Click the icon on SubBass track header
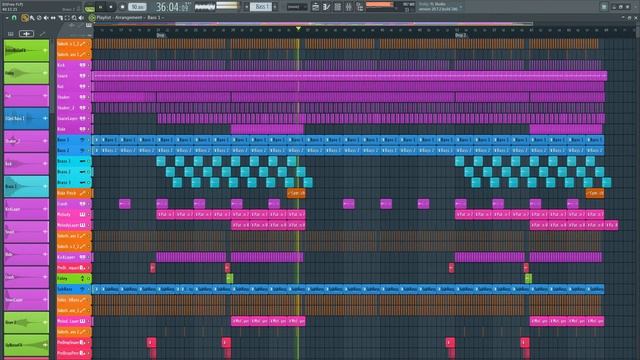640x360 pixels. click(x=82, y=289)
